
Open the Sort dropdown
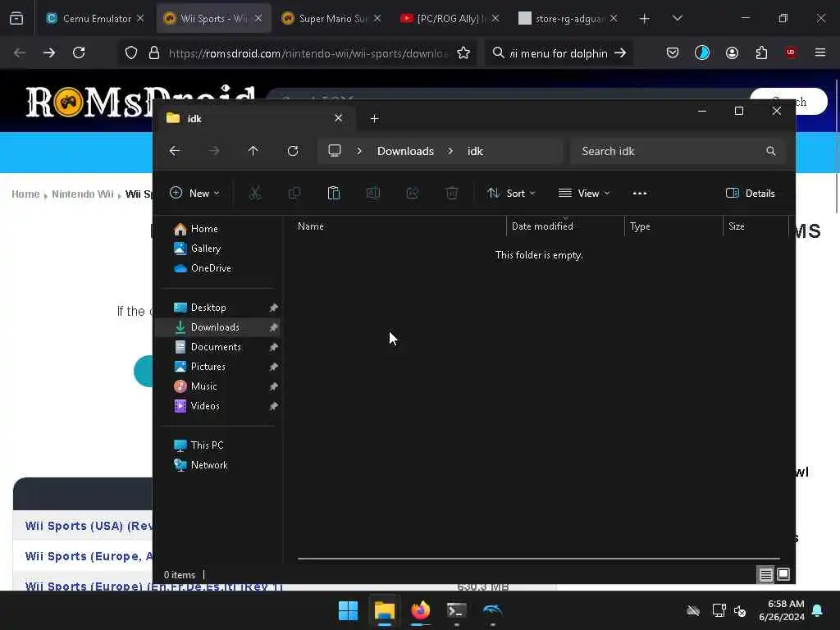tap(511, 194)
